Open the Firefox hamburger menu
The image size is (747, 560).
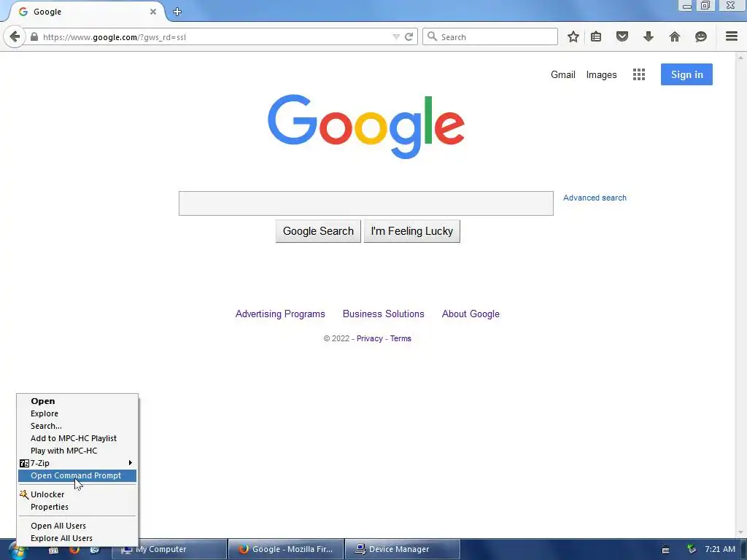tap(732, 36)
